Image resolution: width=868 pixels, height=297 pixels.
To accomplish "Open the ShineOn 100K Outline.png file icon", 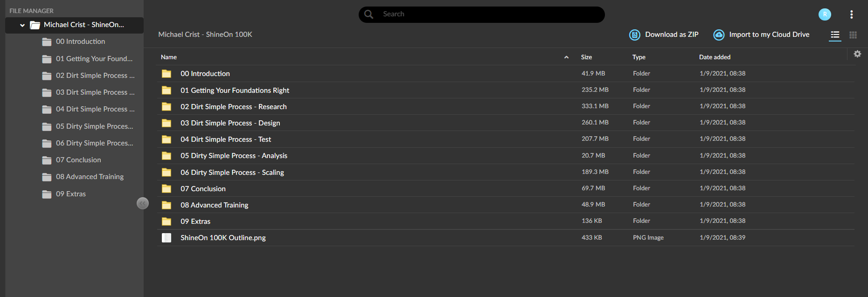I will 167,238.
